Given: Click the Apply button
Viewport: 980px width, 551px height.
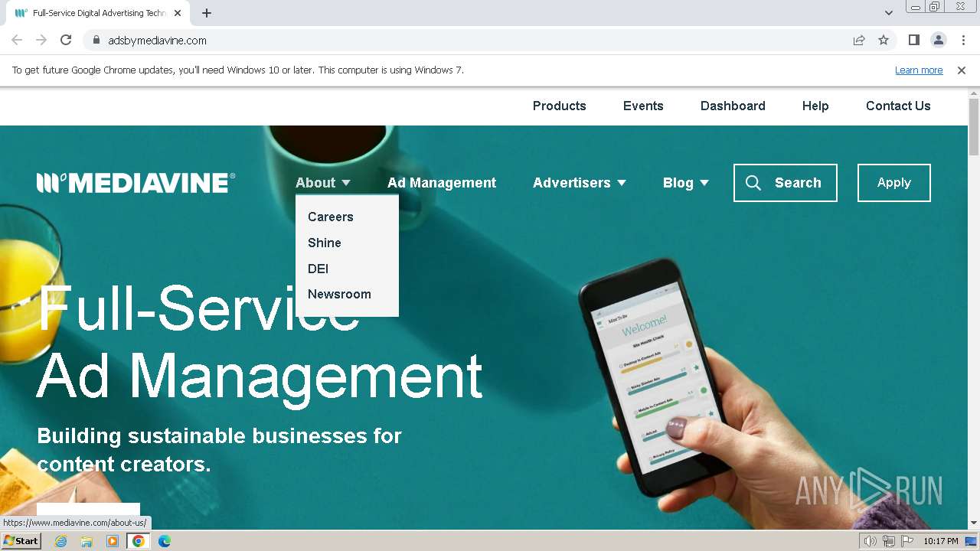Looking at the screenshot, I should pos(894,183).
